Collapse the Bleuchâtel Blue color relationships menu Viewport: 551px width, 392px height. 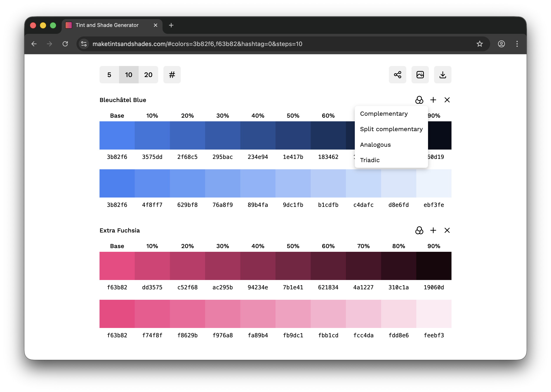[x=419, y=100]
